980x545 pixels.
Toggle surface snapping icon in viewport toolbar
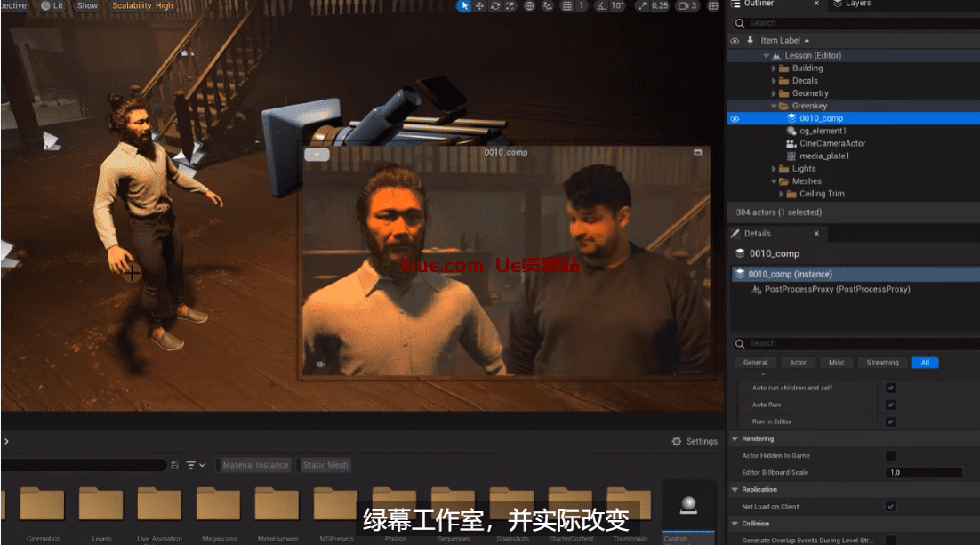coord(548,6)
